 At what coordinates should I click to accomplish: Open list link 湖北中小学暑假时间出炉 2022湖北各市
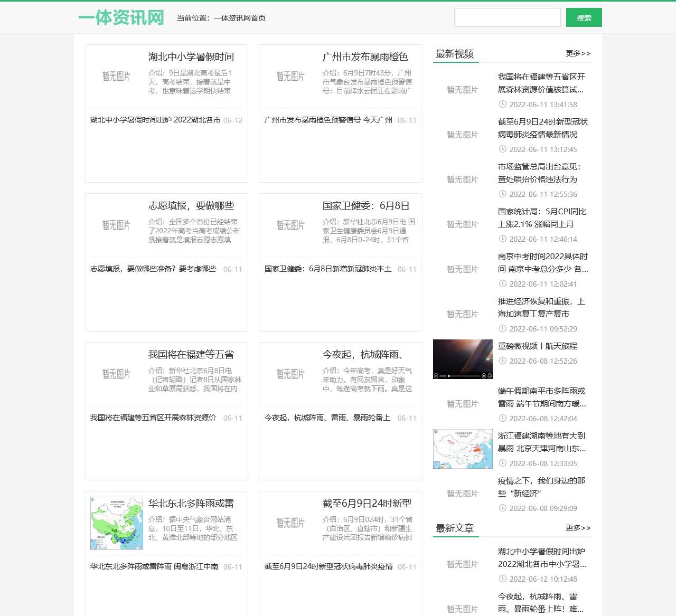click(x=155, y=120)
